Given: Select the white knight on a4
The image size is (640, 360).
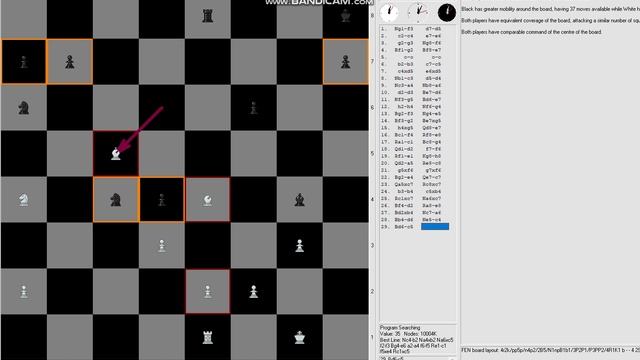Looking at the screenshot, I should [24, 200].
